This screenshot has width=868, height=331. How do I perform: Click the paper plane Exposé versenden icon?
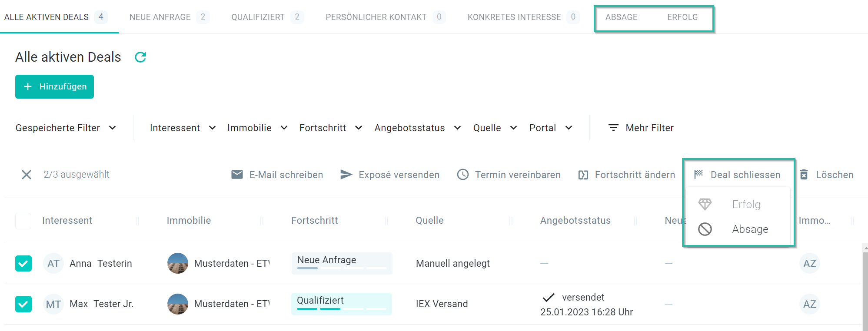pos(346,175)
